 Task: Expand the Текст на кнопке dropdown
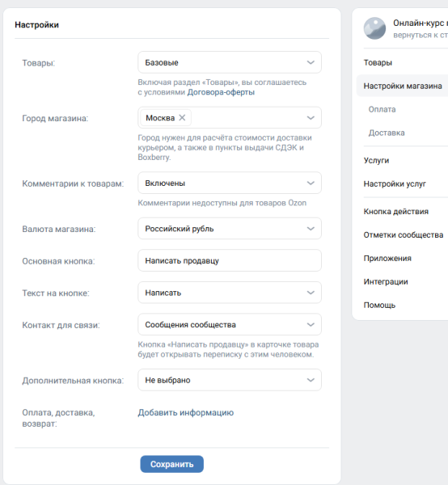(x=230, y=293)
